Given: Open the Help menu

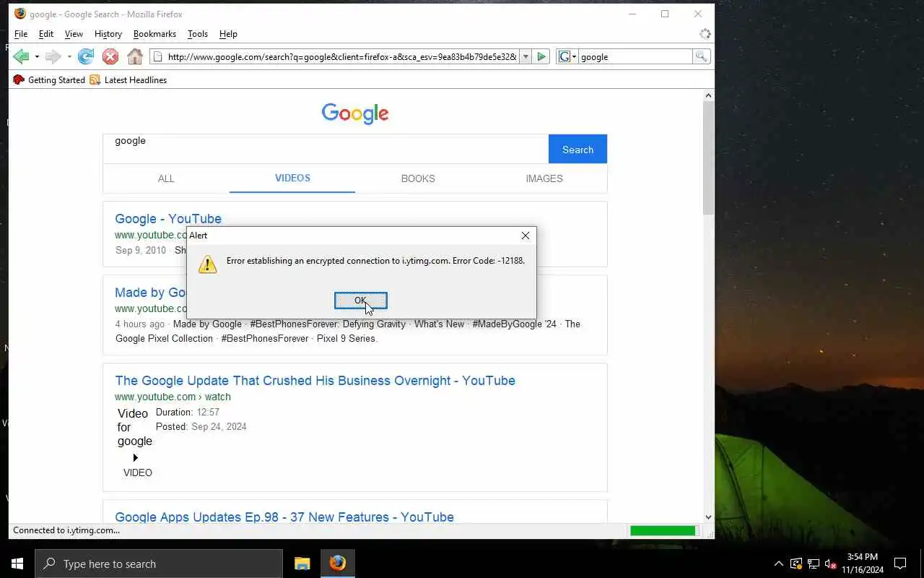Looking at the screenshot, I should point(228,34).
